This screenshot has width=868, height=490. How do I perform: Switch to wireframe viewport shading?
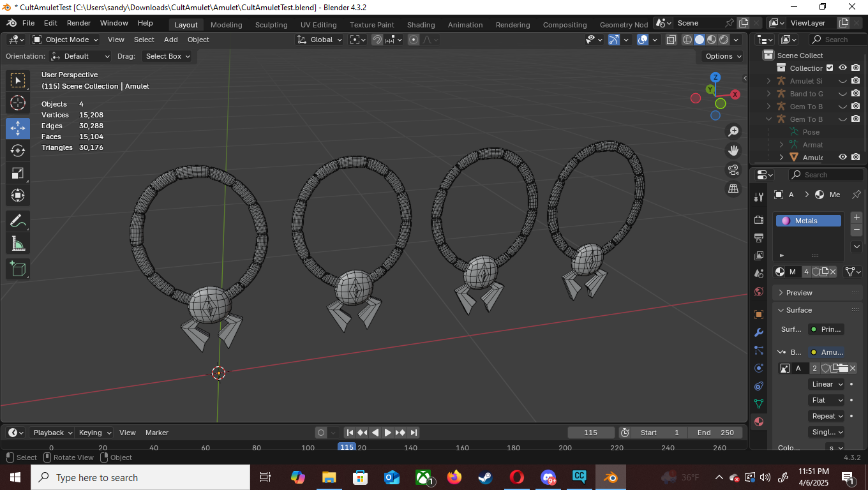click(687, 40)
